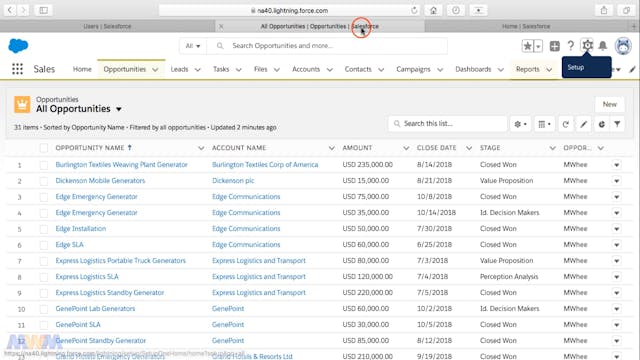
Task: Expand the Leads tab chevron
Action: point(198,69)
